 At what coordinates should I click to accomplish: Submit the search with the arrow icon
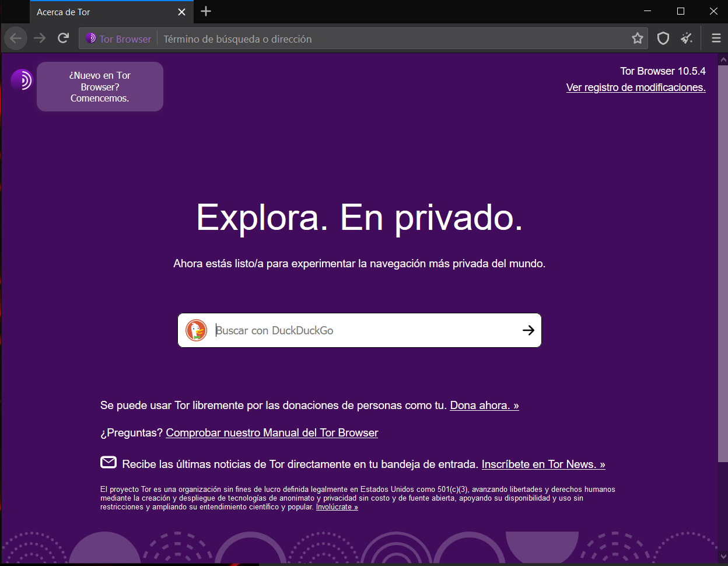[x=528, y=330]
